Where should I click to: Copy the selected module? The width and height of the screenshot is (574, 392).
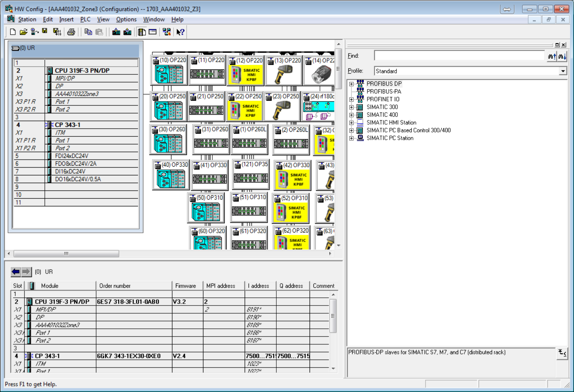pyautogui.click(x=88, y=32)
